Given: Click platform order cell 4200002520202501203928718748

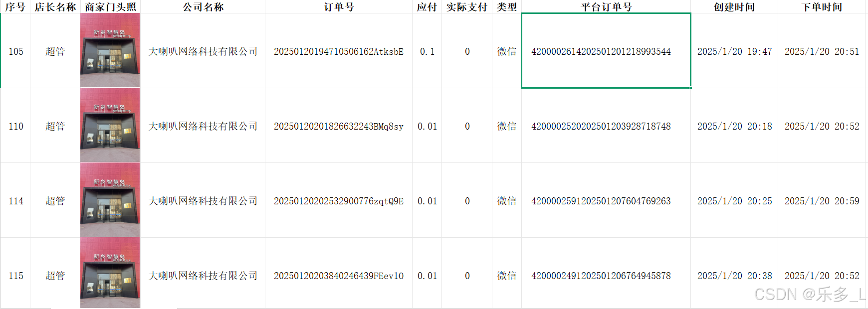Looking at the screenshot, I should pos(601,126).
